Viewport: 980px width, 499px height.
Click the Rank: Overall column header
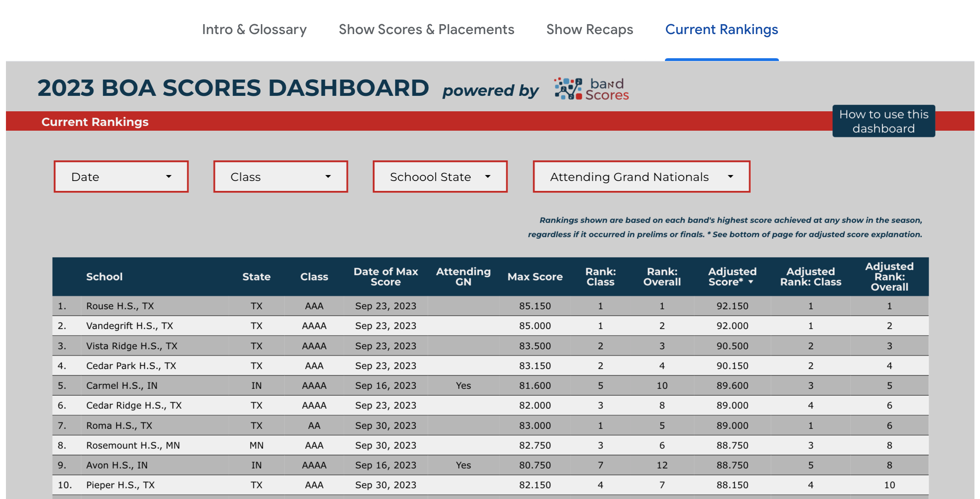(x=662, y=277)
